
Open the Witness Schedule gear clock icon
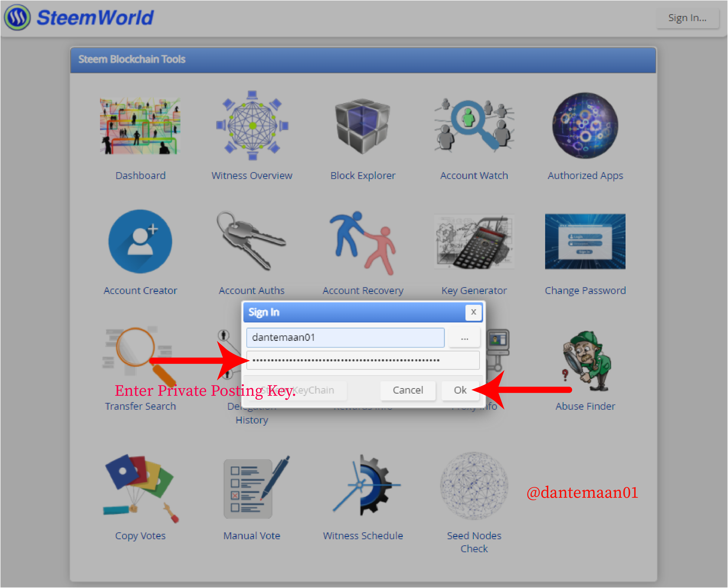367,485
